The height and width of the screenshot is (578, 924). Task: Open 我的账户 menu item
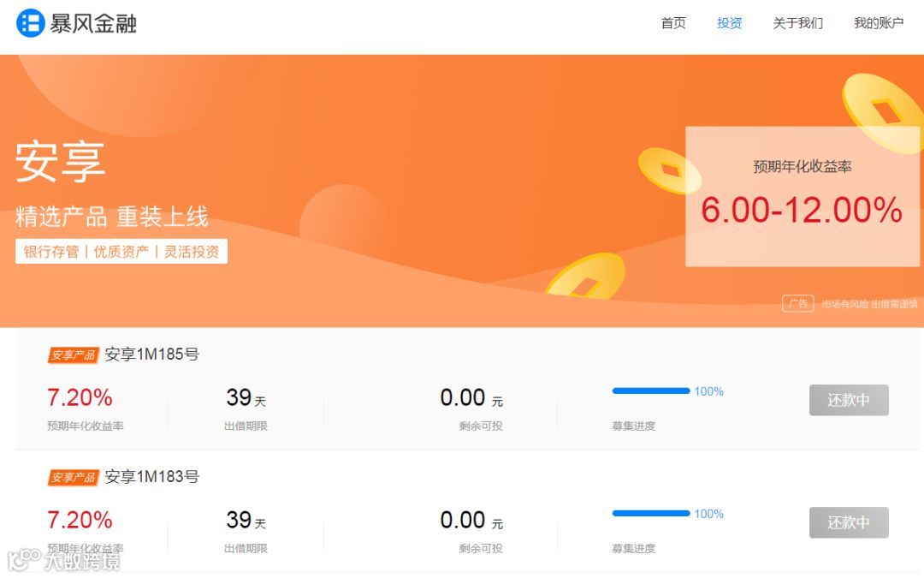[x=879, y=23]
